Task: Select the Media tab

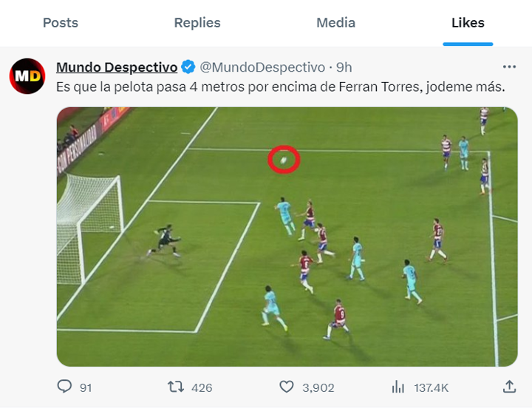Action: tap(335, 23)
